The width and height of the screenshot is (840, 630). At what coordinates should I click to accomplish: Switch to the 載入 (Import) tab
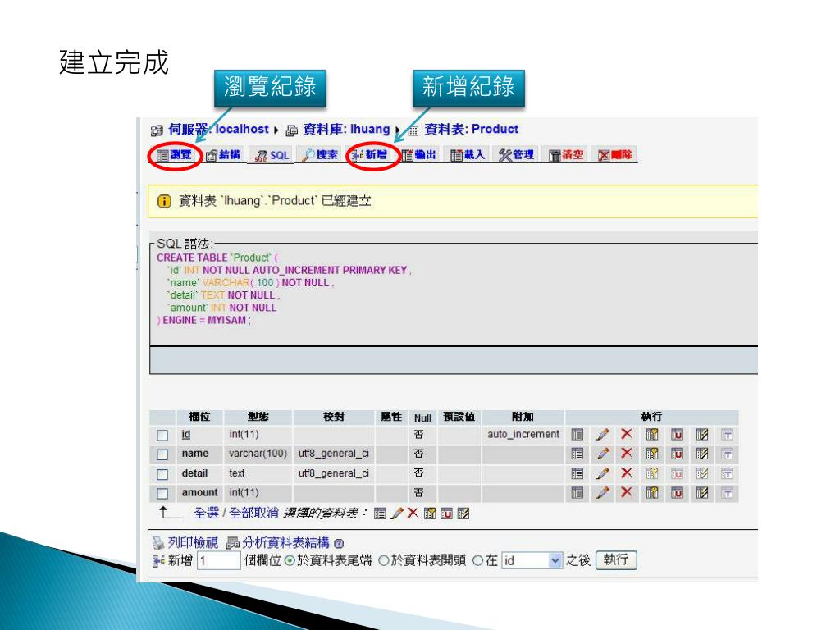pos(467,155)
